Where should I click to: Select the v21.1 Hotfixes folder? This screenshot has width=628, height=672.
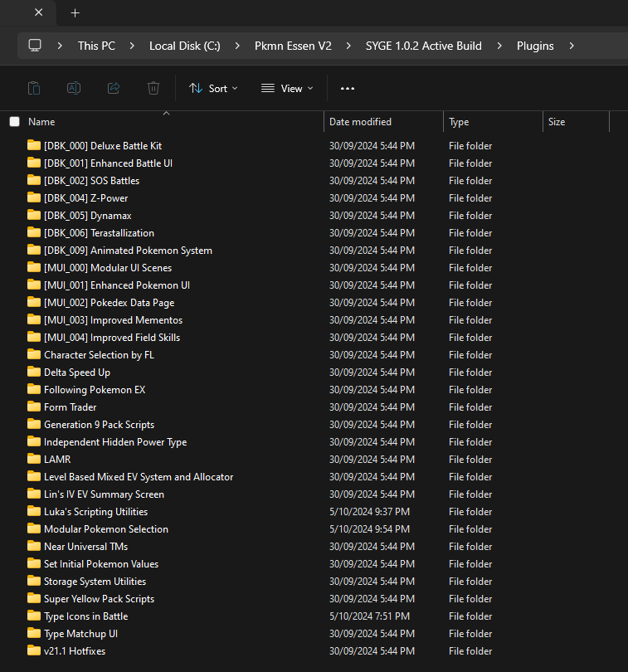pos(75,651)
